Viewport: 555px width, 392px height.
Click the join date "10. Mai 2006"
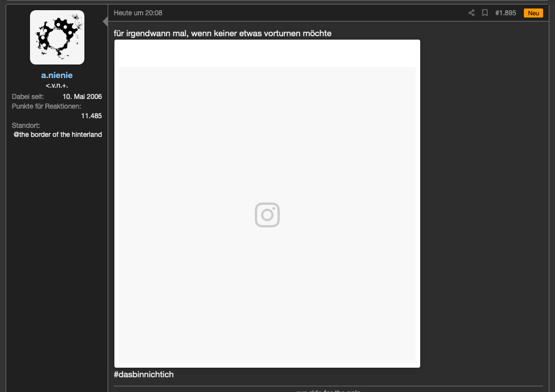tap(82, 97)
